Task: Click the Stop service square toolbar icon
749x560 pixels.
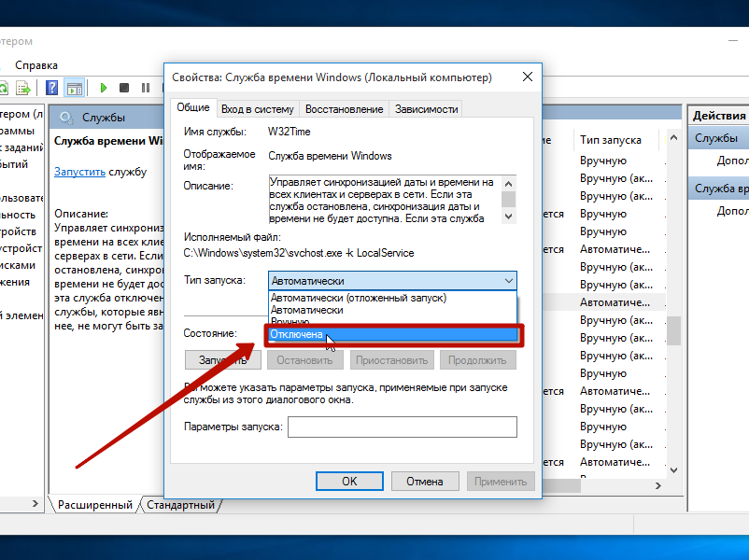Action: pos(124,88)
